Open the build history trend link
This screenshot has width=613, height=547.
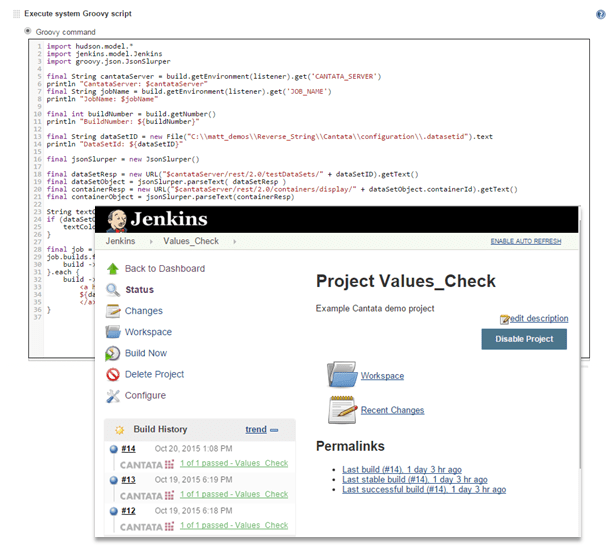pos(256,429)
